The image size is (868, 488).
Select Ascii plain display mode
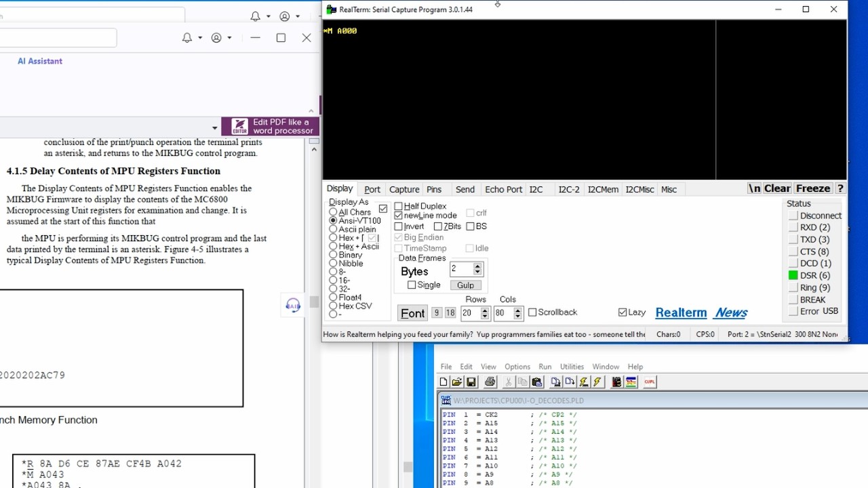[333, 229]
